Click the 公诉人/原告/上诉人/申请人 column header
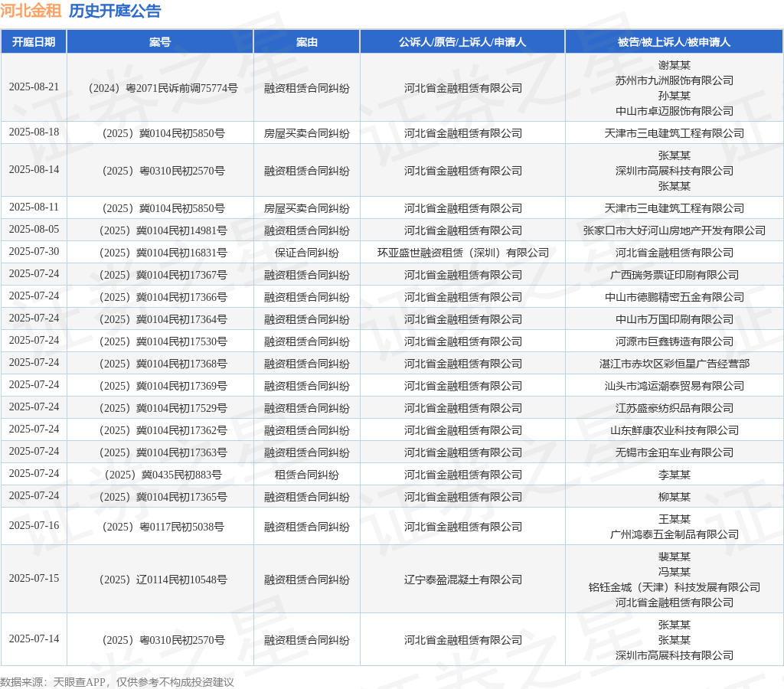784x689 pixels. pos(462,42)
